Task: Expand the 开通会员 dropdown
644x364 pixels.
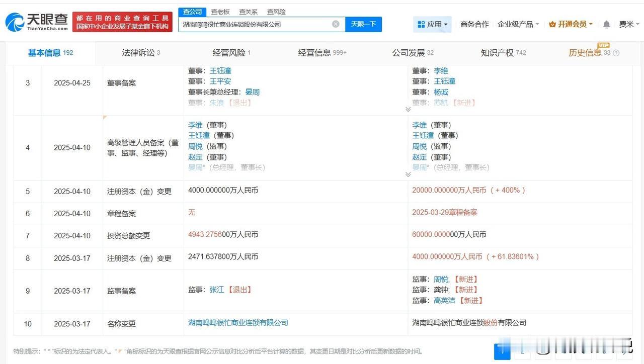Action: (x=571, y=24)
